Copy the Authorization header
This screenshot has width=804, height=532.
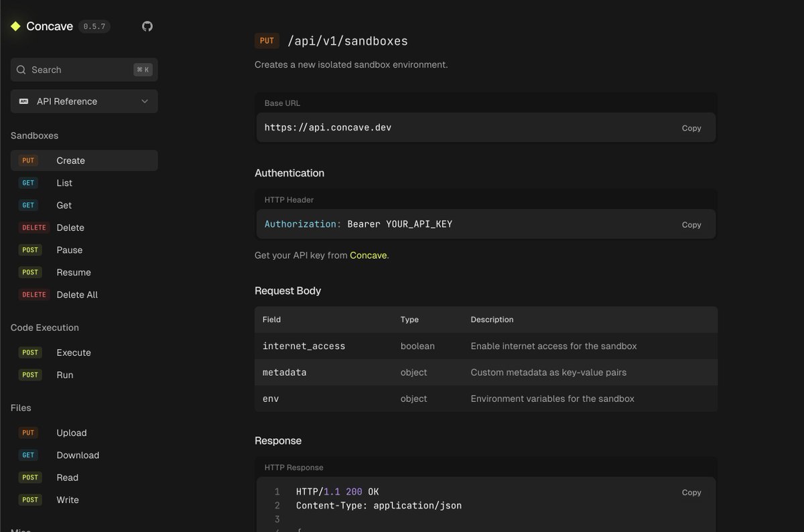pyautogui.click(x=691, y=225)
